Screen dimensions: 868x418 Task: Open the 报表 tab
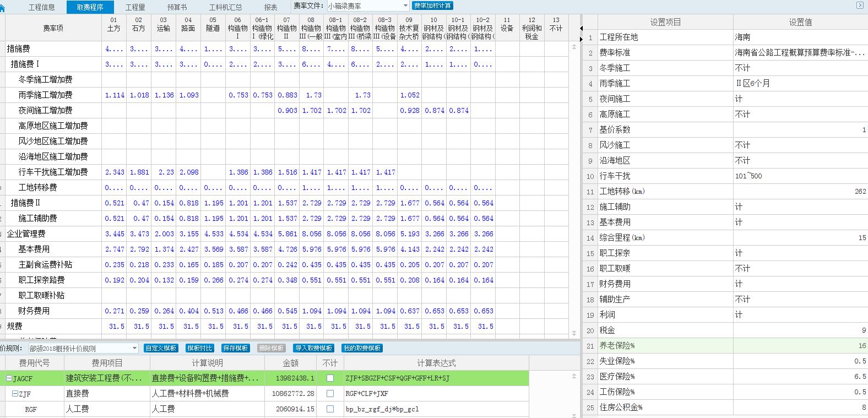(x=270, y=7)
